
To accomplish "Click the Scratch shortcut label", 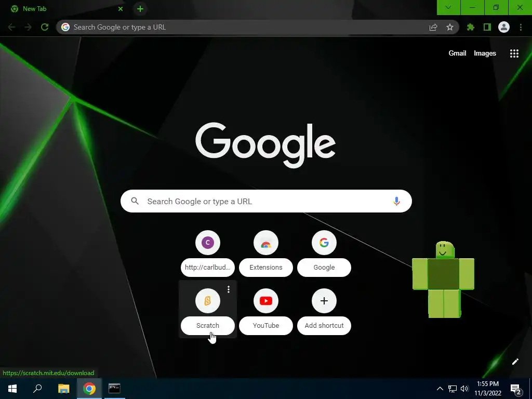I will click(x=208, y=325).
